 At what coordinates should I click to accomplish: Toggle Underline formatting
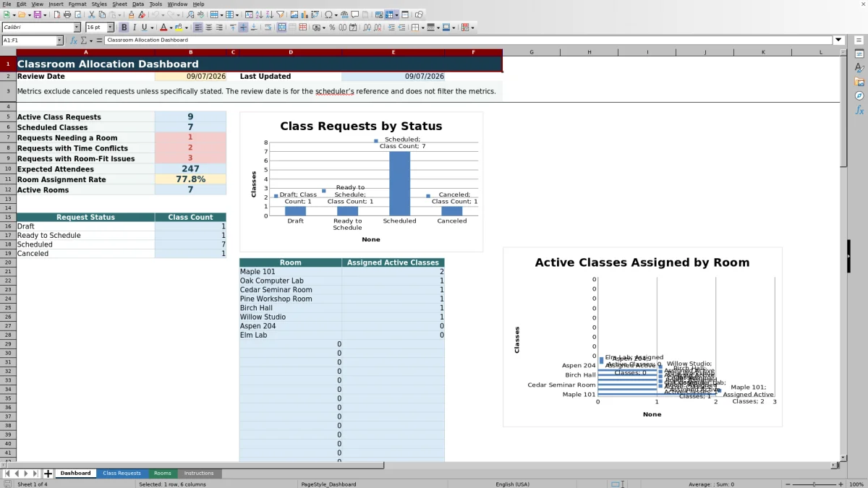pyautogui.click(x=144, y=27)
